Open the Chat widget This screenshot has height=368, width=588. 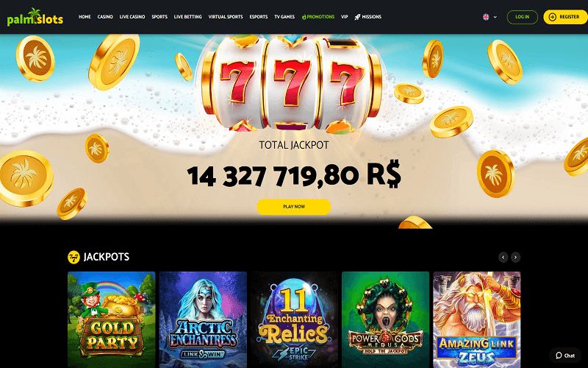tap(565, 355)
